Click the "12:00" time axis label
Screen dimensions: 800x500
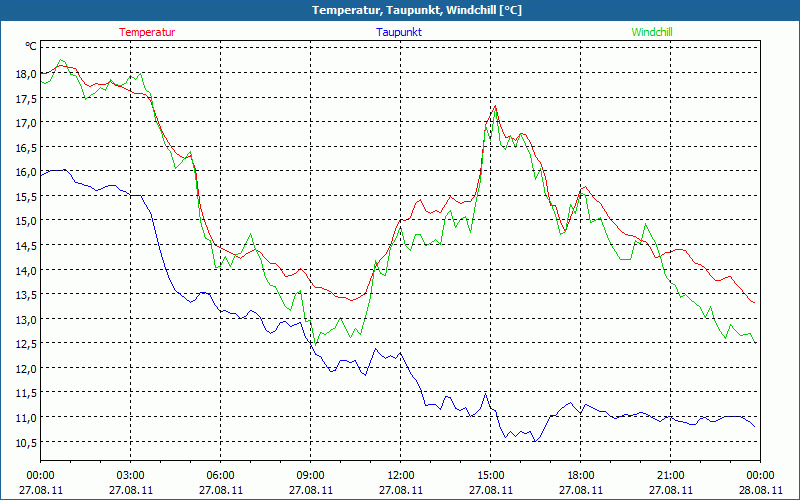click(x=401, y=476)
